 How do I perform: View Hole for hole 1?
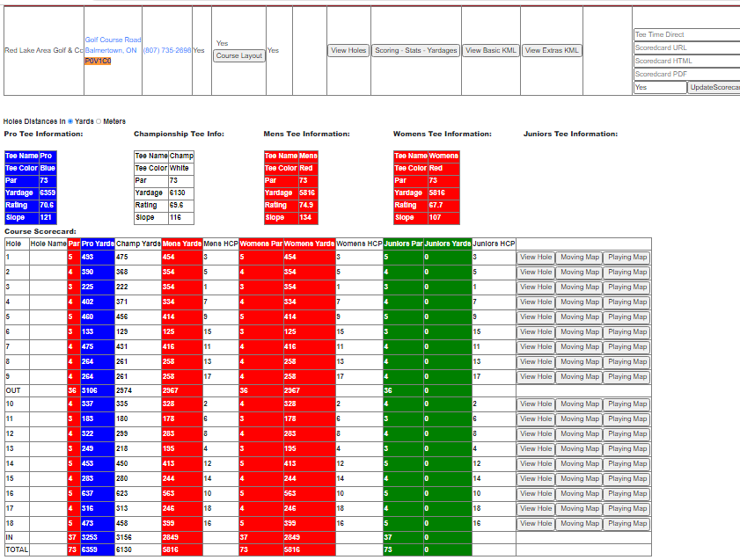point(536,258)
